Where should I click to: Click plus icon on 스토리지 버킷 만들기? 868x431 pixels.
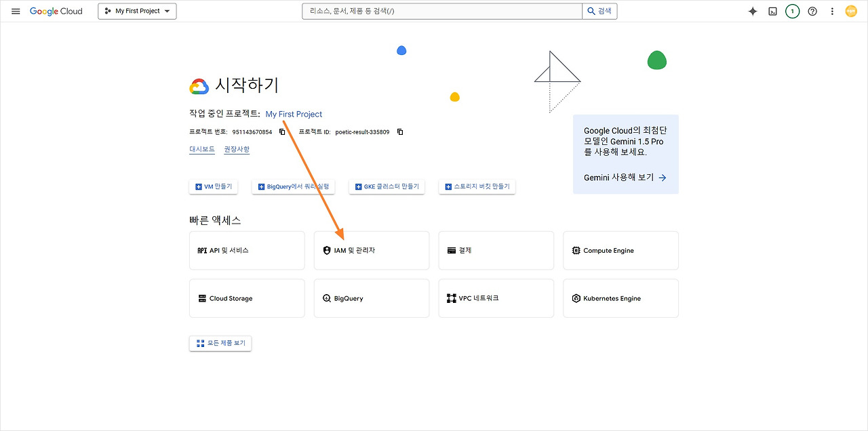(x=448, y=186)
